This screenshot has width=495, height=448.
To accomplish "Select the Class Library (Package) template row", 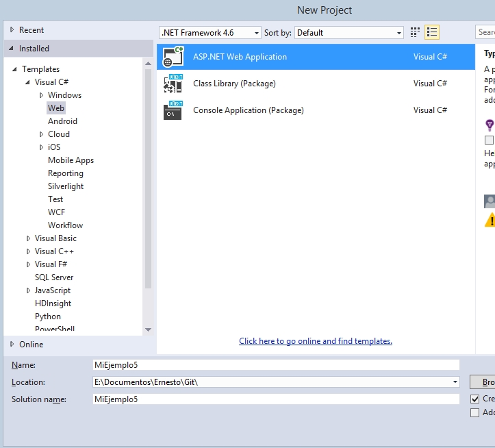I will pyautogui.click(x=316, y=84).
